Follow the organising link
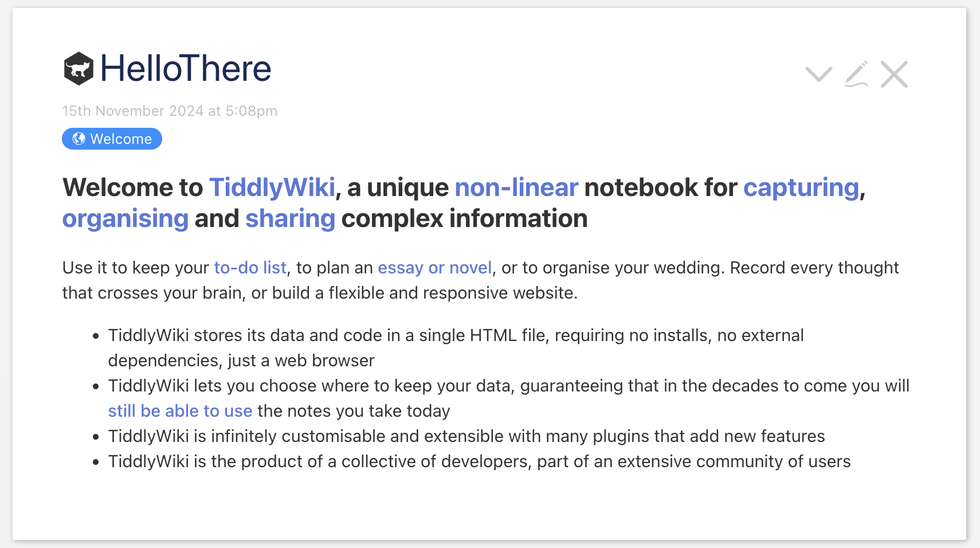This screenshot has height=548, width=980. click(x=125, y=218)
